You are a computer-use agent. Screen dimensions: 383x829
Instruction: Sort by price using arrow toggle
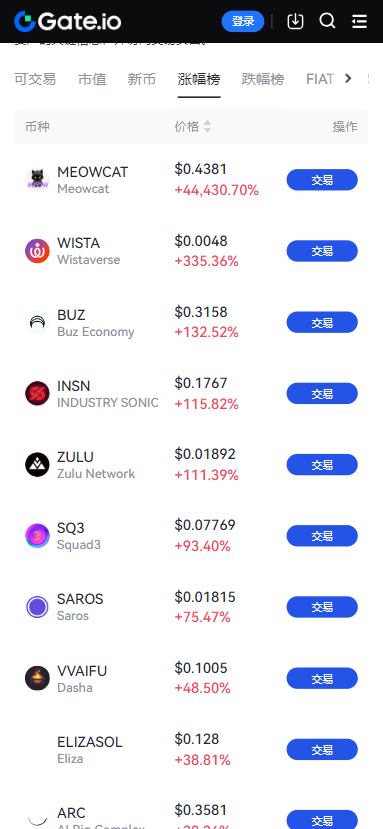coord(207,126)
